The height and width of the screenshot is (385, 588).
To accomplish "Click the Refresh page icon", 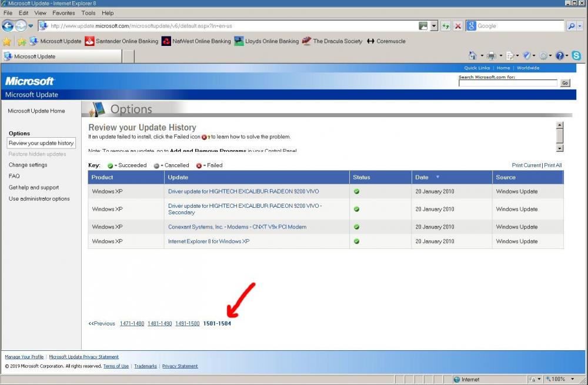I will coord(446,26).
